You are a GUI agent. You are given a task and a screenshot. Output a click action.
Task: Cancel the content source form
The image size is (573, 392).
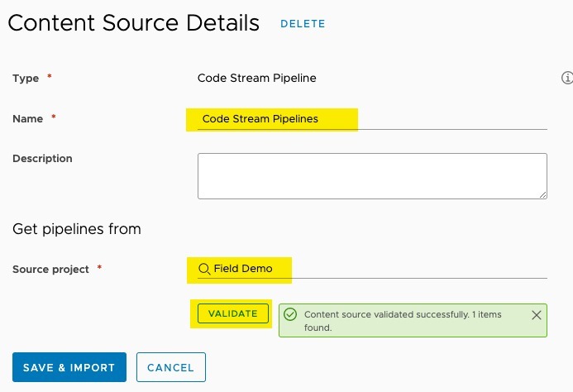point(171,367)
